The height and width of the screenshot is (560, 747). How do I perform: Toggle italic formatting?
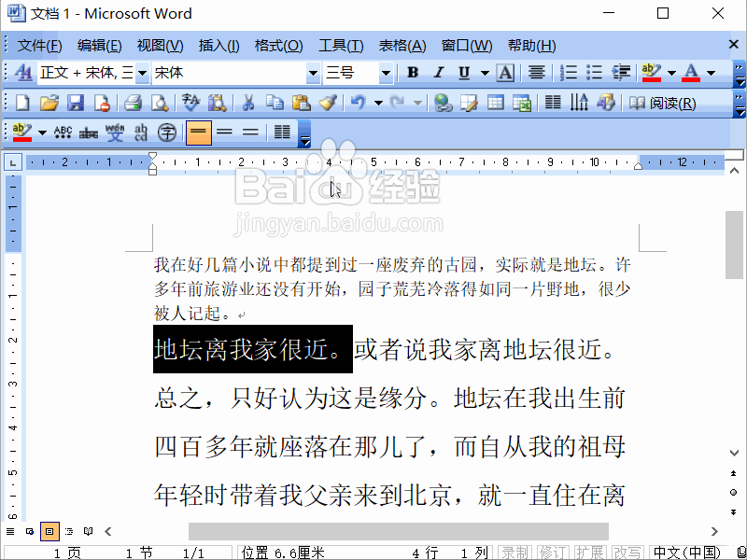click(x=439, y=73)
